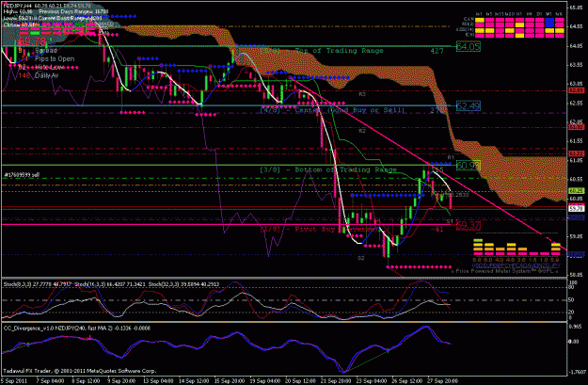Click the 65.05 price axis value
588x385 pixels.
[576, 8]
